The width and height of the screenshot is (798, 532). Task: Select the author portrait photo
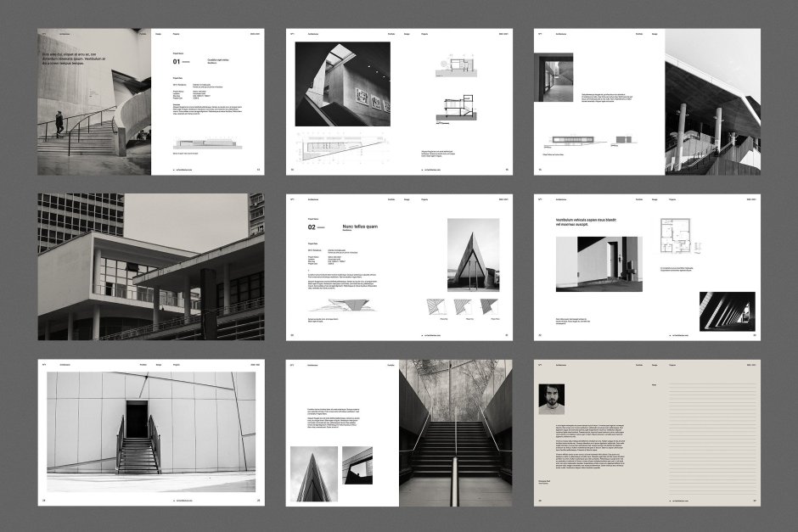(x=551, y=399)
